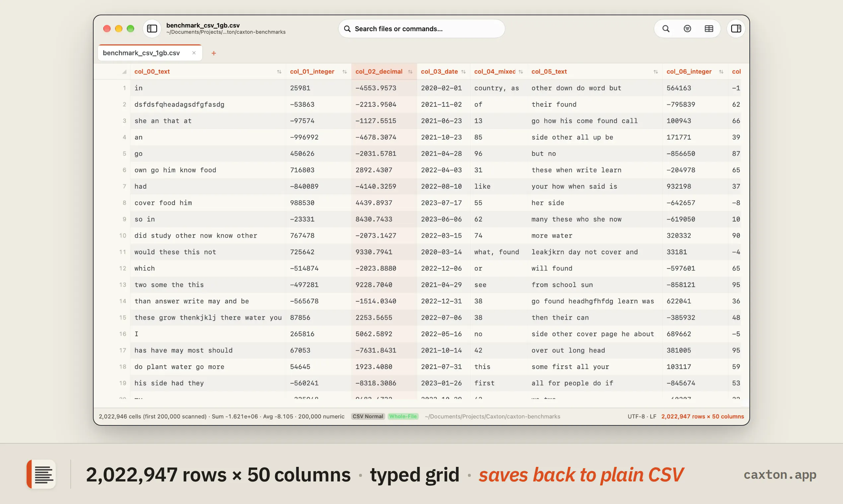
Task: Click the select-all corner triangle
Action: 124,72
